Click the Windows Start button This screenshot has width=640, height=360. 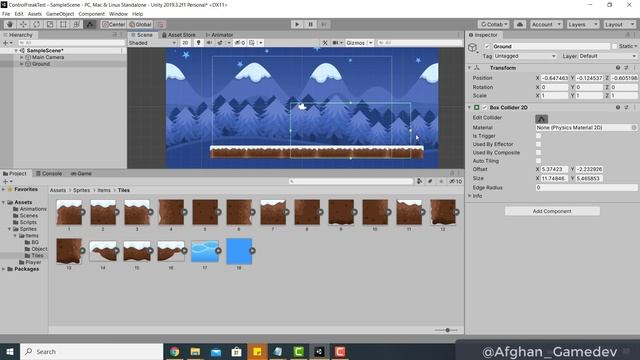pyautogui.click(x=10, y=351)
